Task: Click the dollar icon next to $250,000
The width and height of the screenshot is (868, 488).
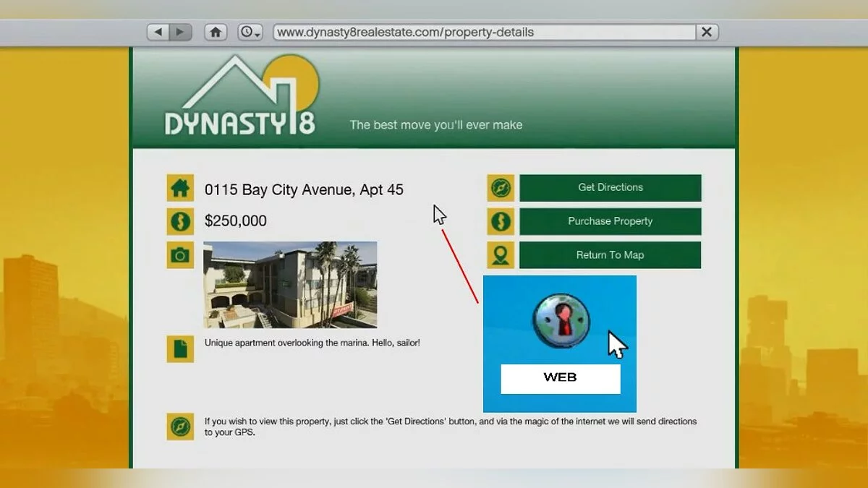Action: tap(180, 221)
